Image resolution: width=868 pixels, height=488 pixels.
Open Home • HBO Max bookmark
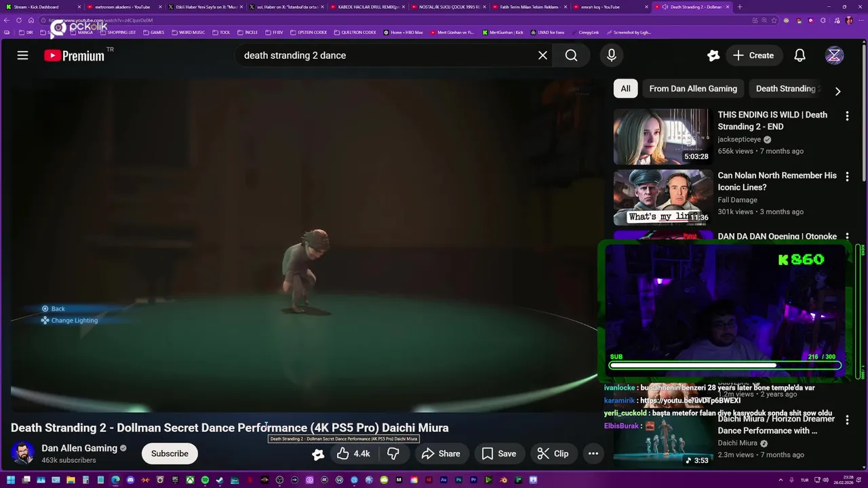pyautogui.click(x=403, y=33)
